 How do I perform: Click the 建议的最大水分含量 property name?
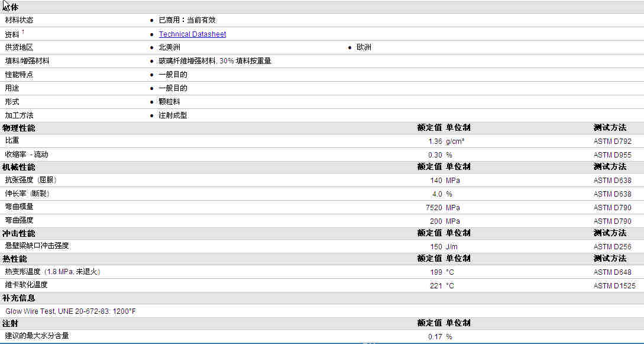point(37,336)
